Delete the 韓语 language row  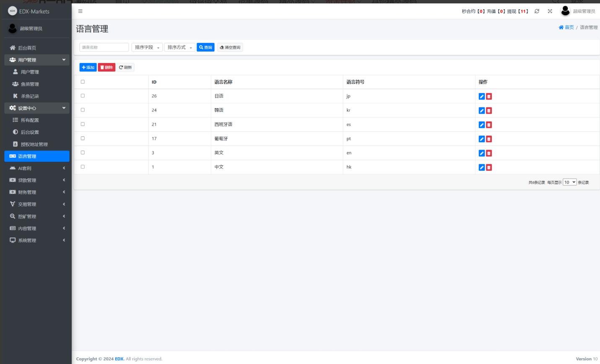click(489, 111)
